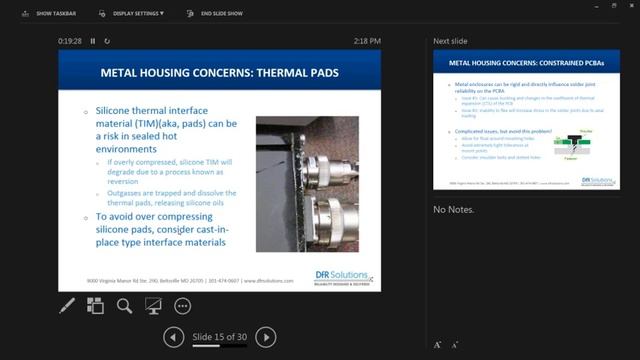Click the DFR Solutions logo on slide

point(343,278)
